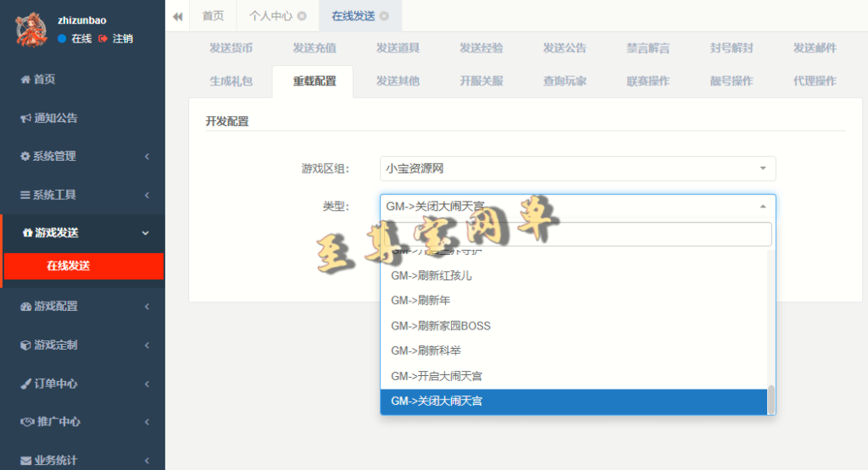
Task: Switch to the 发送货币 tab
Action: pos(231,48)
